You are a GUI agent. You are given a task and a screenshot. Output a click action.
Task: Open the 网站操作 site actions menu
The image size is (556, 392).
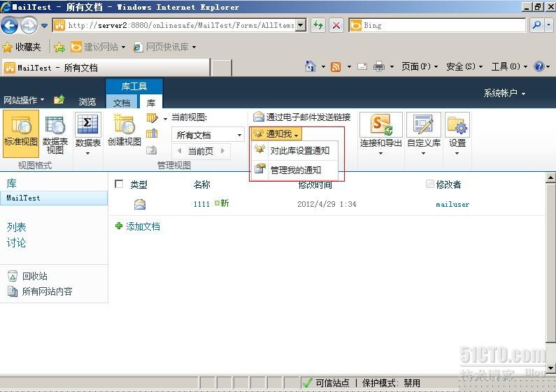tap(24, 100)
